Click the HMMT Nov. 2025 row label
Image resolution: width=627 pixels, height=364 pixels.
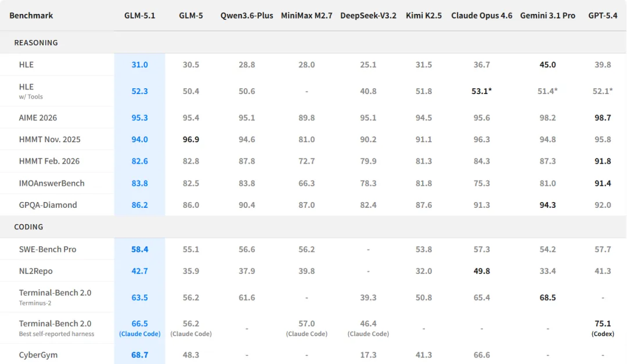49,139
